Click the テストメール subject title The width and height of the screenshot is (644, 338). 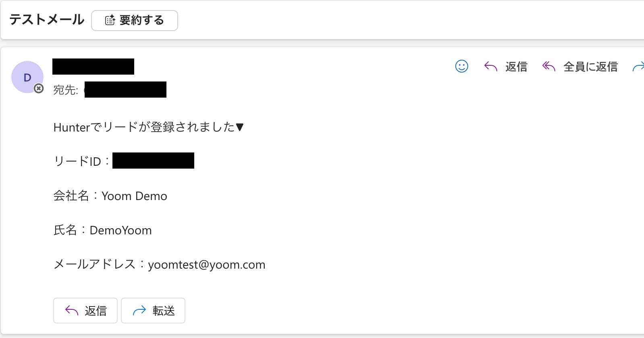(x=47, y=20)
